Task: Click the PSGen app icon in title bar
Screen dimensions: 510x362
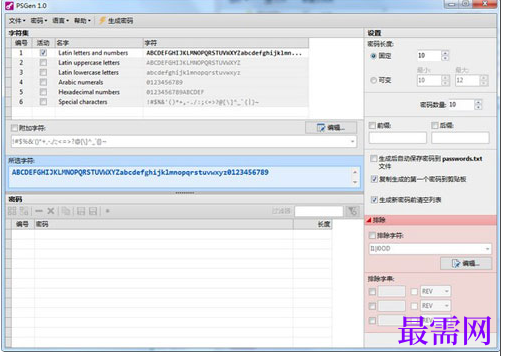Action: pos(10,6)
